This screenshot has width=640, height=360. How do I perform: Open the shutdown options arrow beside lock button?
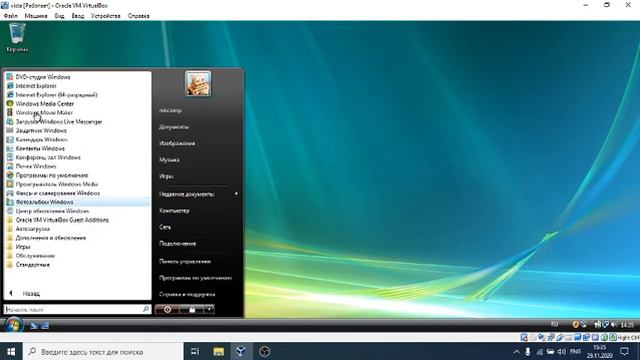209,309
